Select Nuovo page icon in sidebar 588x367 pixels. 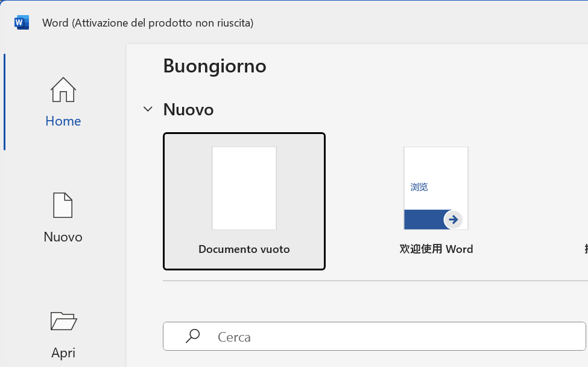63,205
